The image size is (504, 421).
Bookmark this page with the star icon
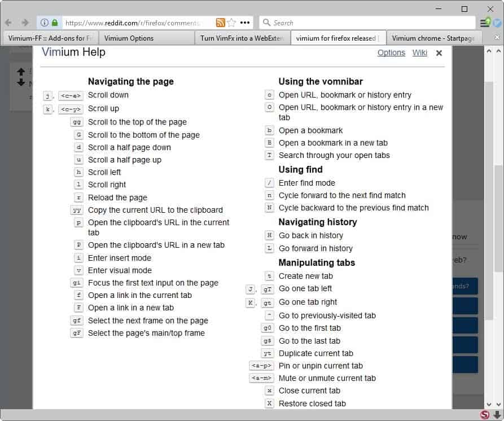coord(231,23)
